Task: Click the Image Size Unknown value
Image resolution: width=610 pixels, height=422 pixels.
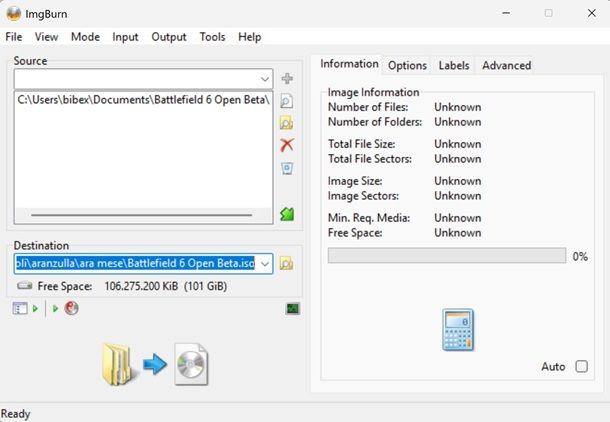Action: pyautogui.click(x=458, y=181)
